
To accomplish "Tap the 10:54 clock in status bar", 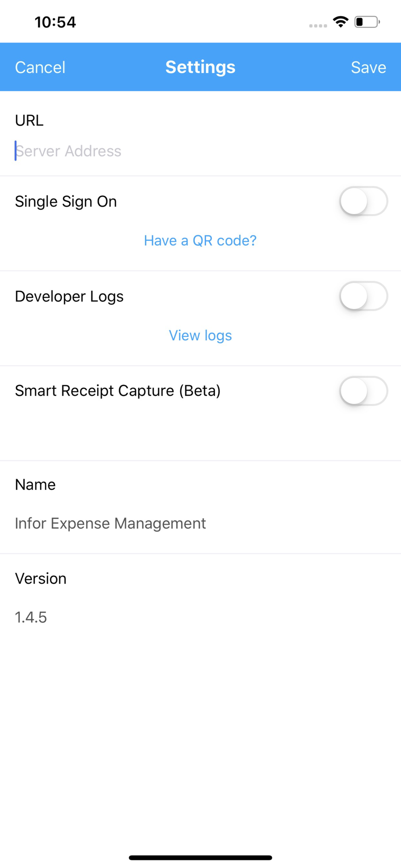I will pos(55,22).
